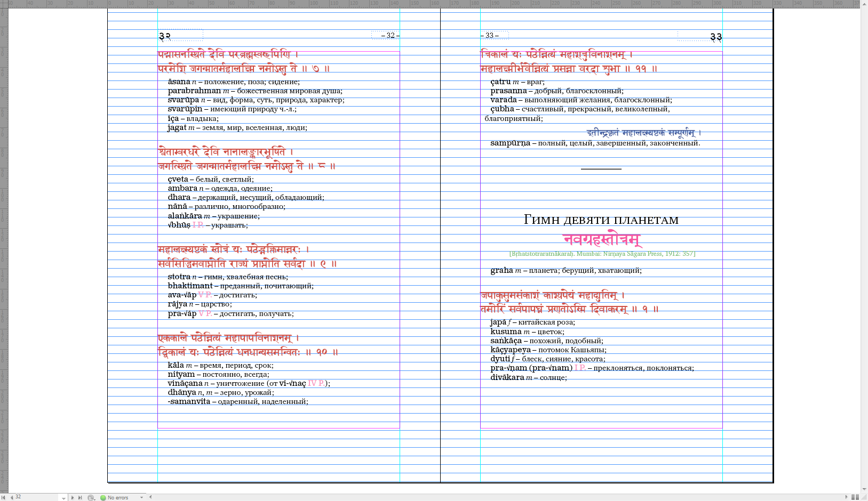The height and width of the screenshot is (501, 868).
Task: Click in the horizontal scrollbar track
Action: (x=498, y=497)
